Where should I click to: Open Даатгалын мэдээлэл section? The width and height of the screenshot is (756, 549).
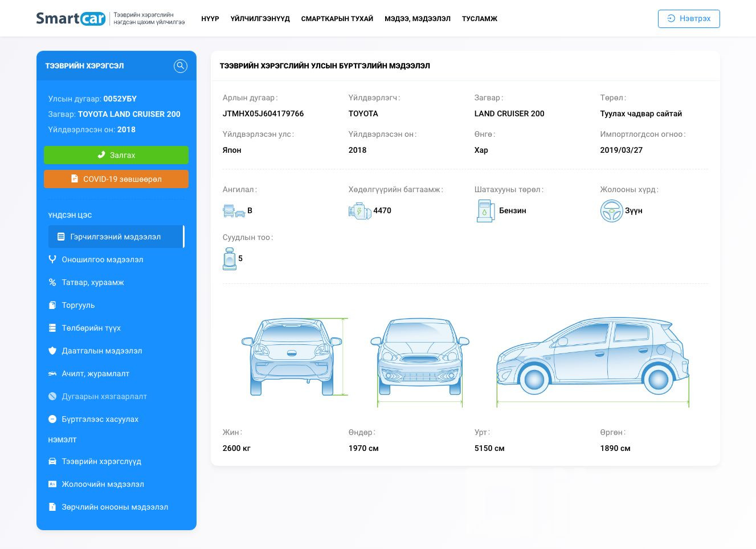tap(116, 351)
